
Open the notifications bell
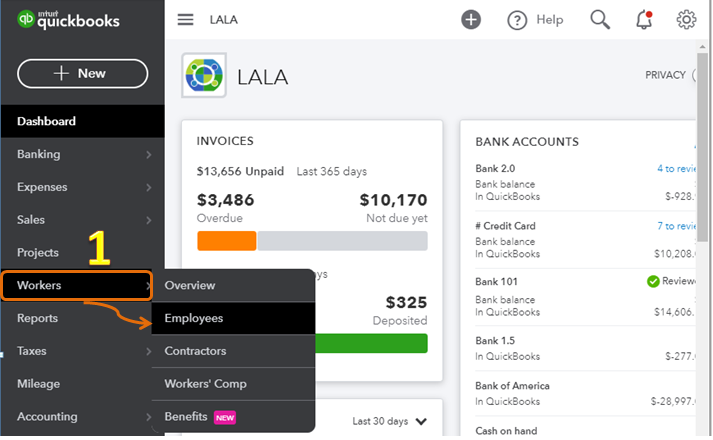pyautogui.click(x=644, y=20)
